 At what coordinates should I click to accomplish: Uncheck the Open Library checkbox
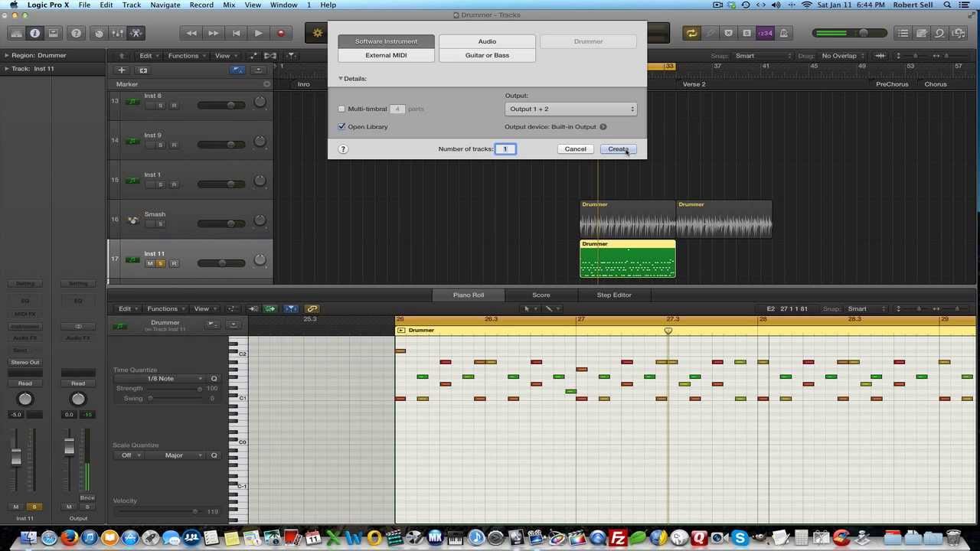(341, 126)
